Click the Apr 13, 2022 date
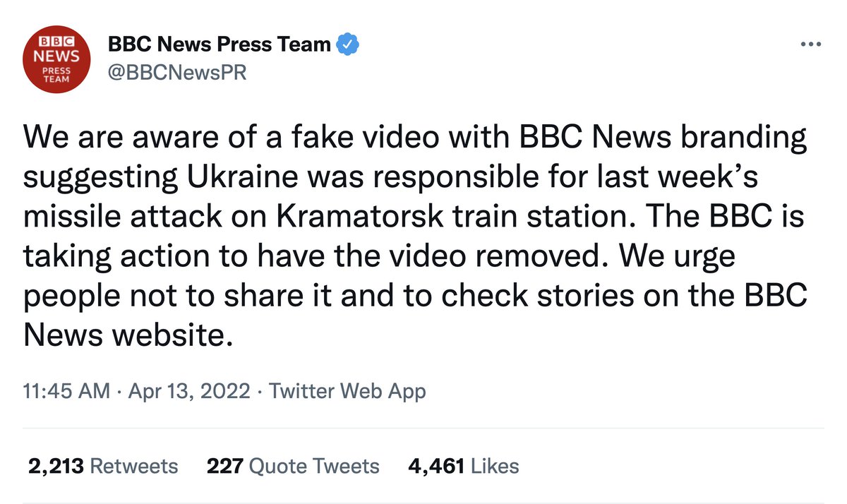 [x=189, y=390]
